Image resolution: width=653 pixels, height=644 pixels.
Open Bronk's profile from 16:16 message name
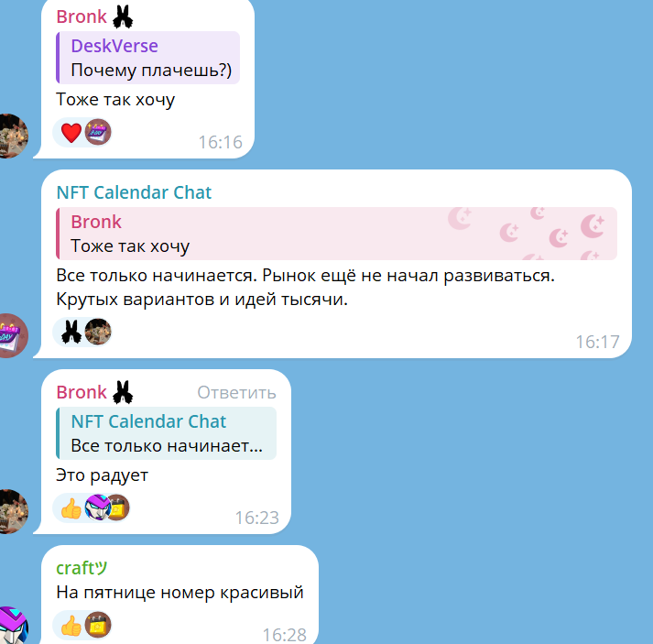[x=82, y=16]
